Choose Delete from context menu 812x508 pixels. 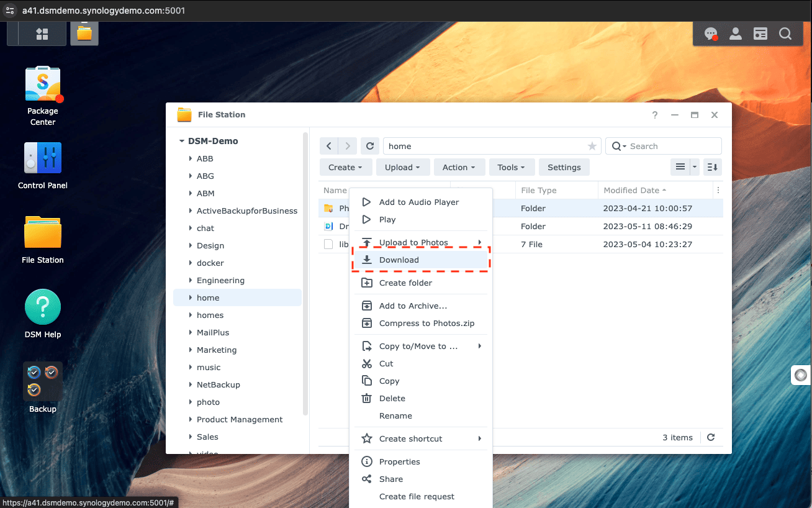pos(421,398)
